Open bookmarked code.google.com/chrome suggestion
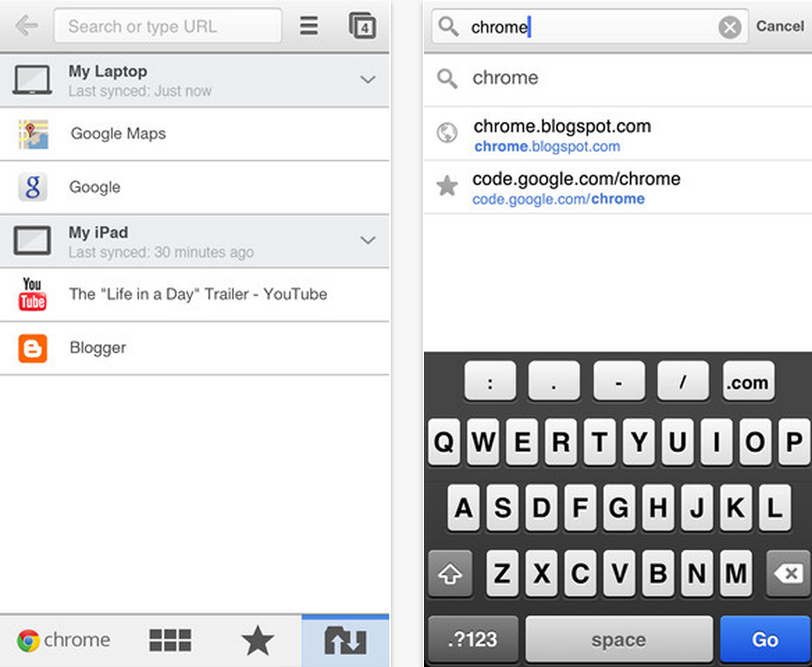 tap(618, 188)
